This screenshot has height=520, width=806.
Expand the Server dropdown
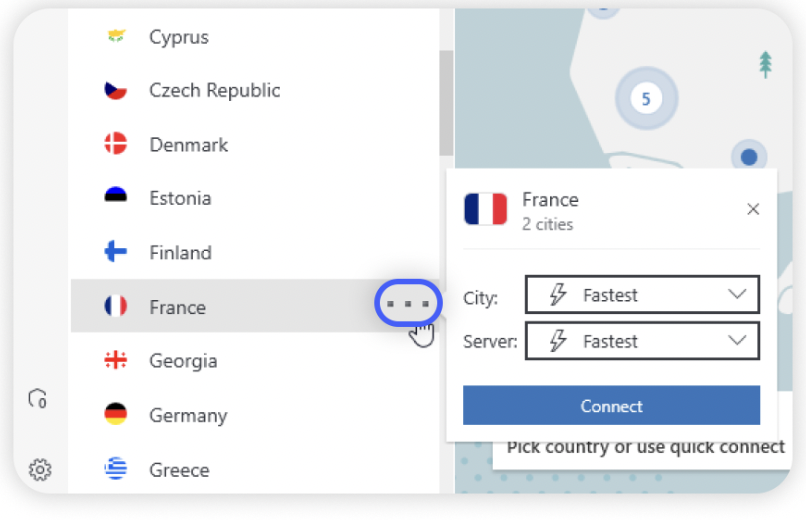click(x=641, y=341)
